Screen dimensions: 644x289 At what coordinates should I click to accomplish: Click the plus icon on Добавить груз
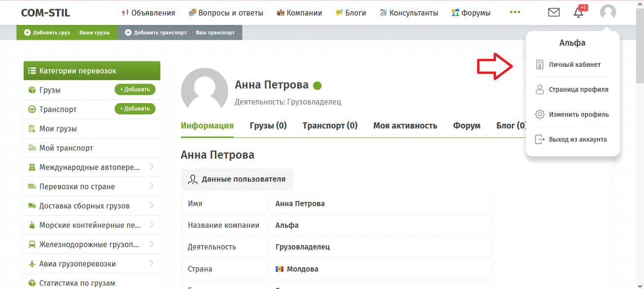(x=28, y=32)
